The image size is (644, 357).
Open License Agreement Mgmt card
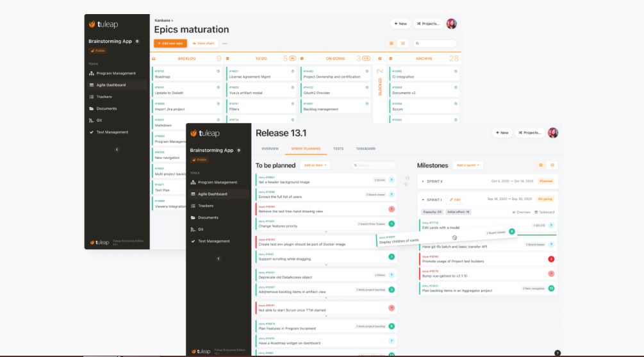tap(261, 74)
